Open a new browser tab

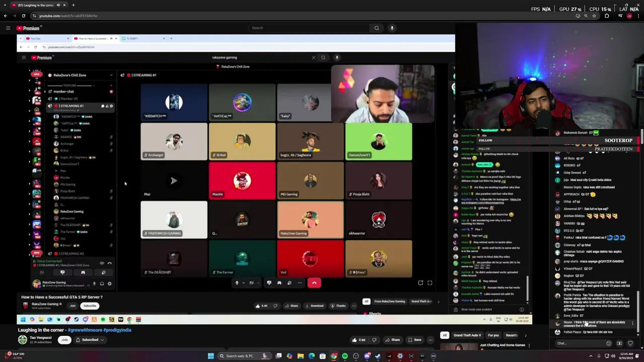pos(73,5)
